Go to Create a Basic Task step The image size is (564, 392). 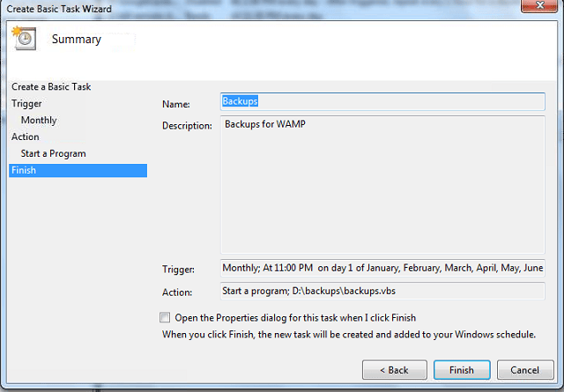pos(50,87)
